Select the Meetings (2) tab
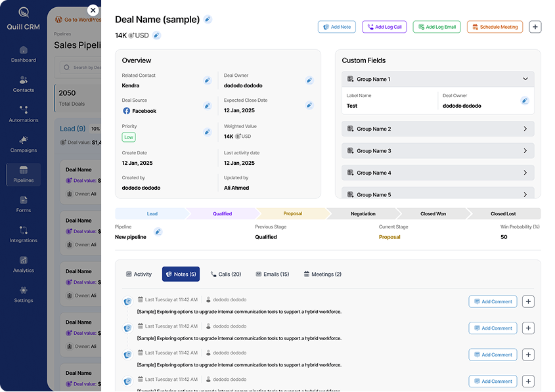 pos(322,274)
